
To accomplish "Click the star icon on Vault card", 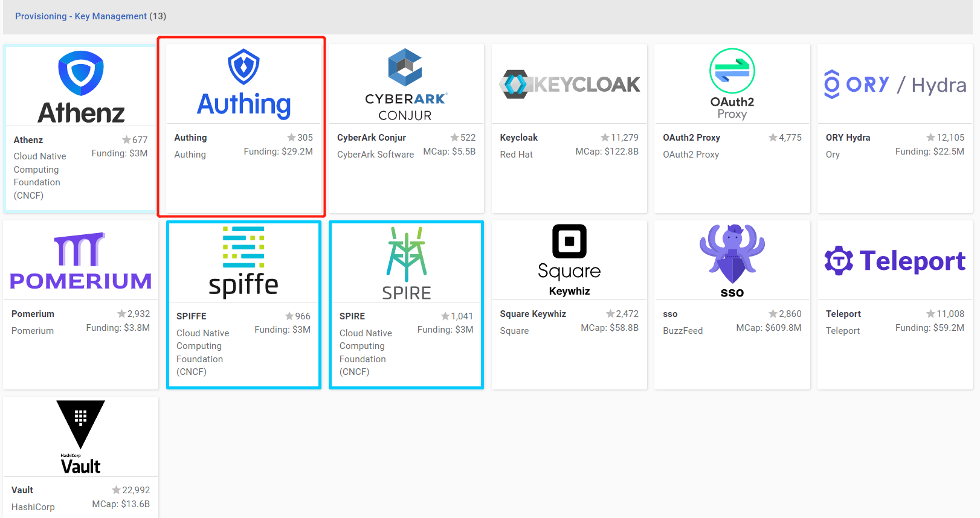I will tap(117, 490).
